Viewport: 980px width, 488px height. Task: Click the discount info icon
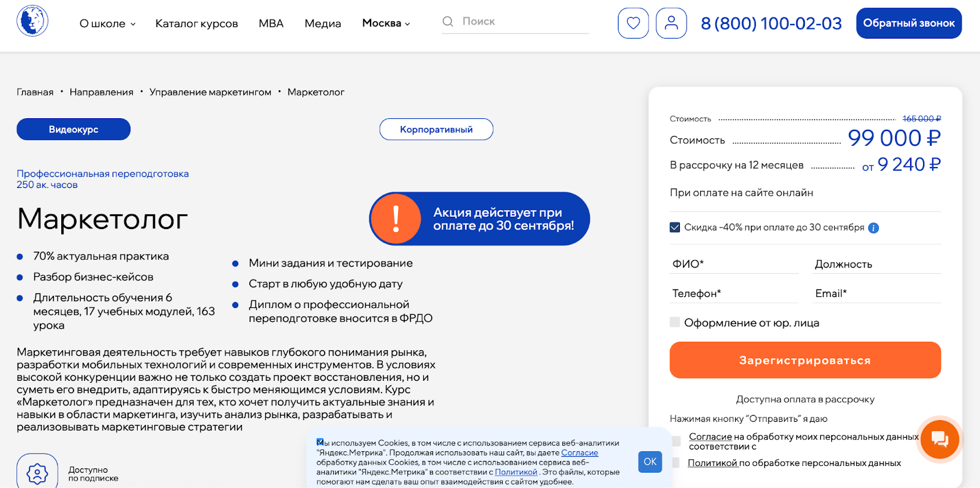coord(874,228)
